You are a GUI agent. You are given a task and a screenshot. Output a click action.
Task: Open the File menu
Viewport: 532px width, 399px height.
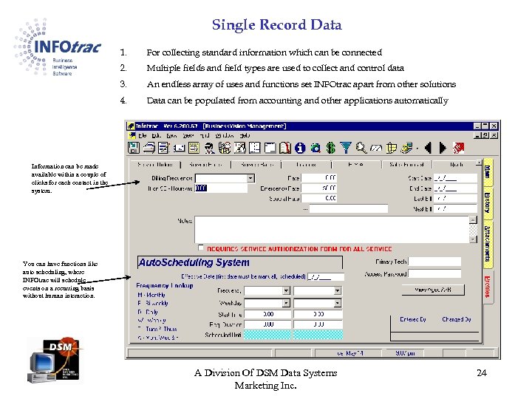(143, 135)
